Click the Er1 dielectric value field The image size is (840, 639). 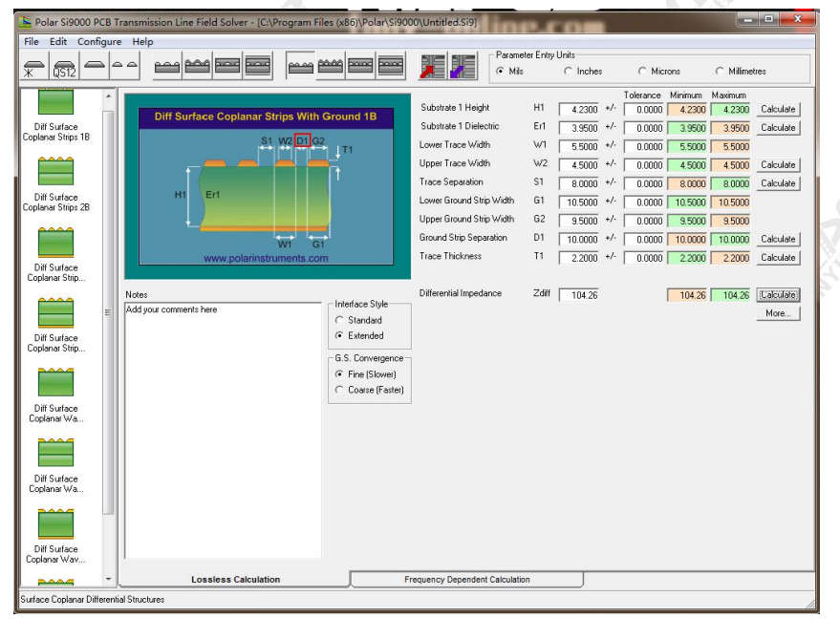click(578, 129)
